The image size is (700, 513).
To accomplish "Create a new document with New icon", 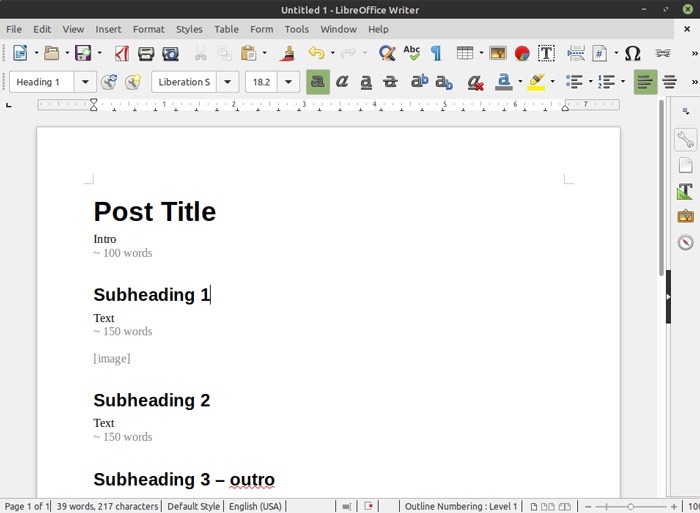I will tap(20, 53).
